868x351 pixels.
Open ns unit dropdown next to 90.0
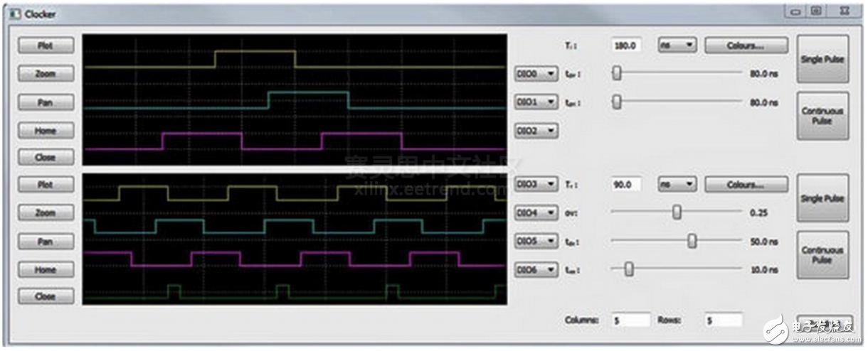(677, 185)
